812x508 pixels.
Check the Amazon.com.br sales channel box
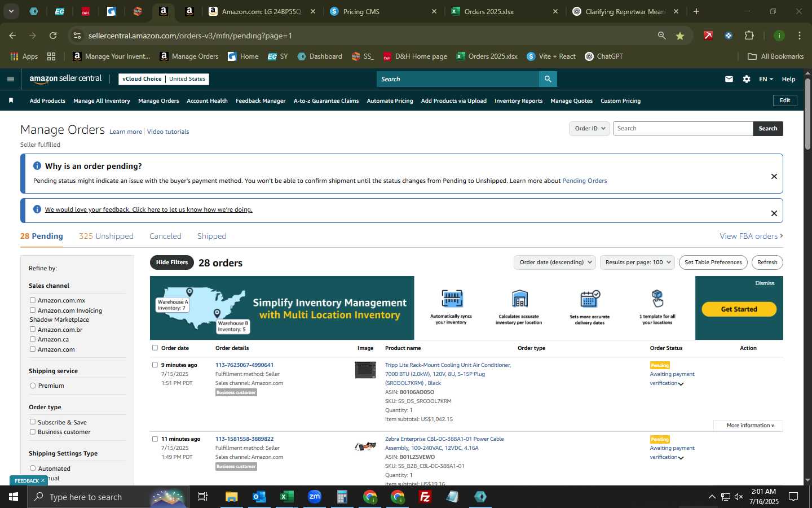click(33, 329)
